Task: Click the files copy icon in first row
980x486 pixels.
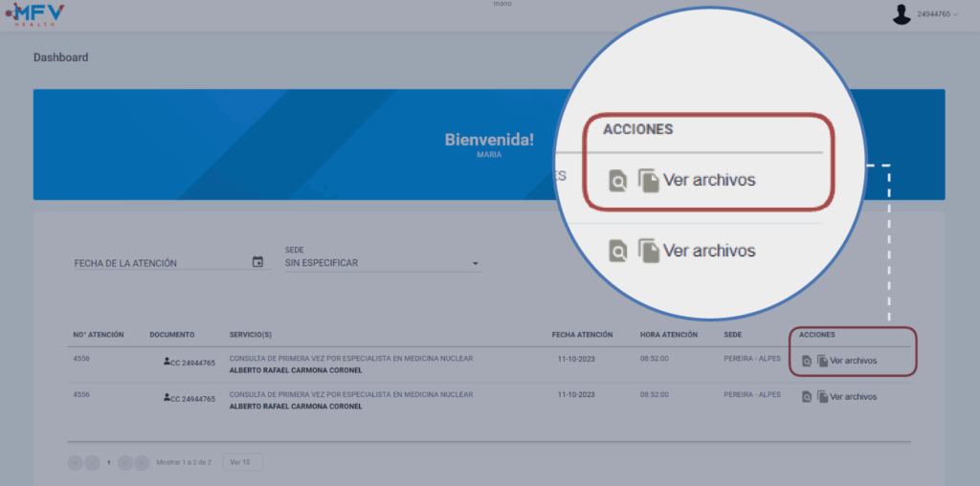Action: pos(822,361)
